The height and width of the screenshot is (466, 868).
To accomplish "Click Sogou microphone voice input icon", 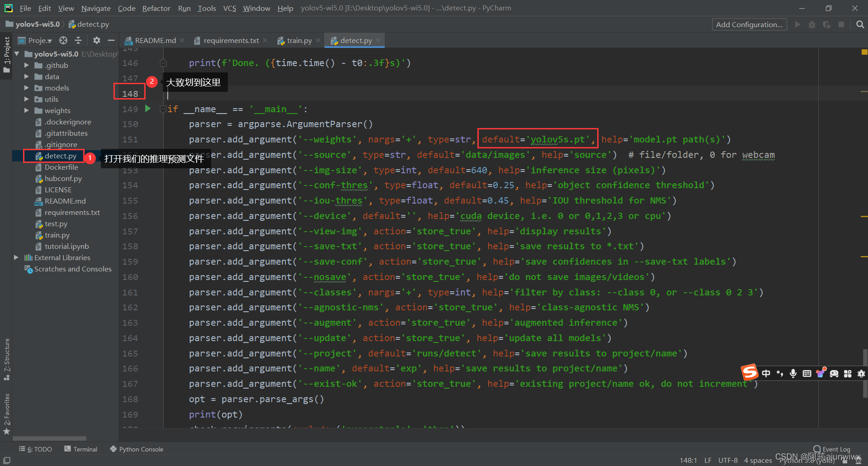I will tap(793, 373).
